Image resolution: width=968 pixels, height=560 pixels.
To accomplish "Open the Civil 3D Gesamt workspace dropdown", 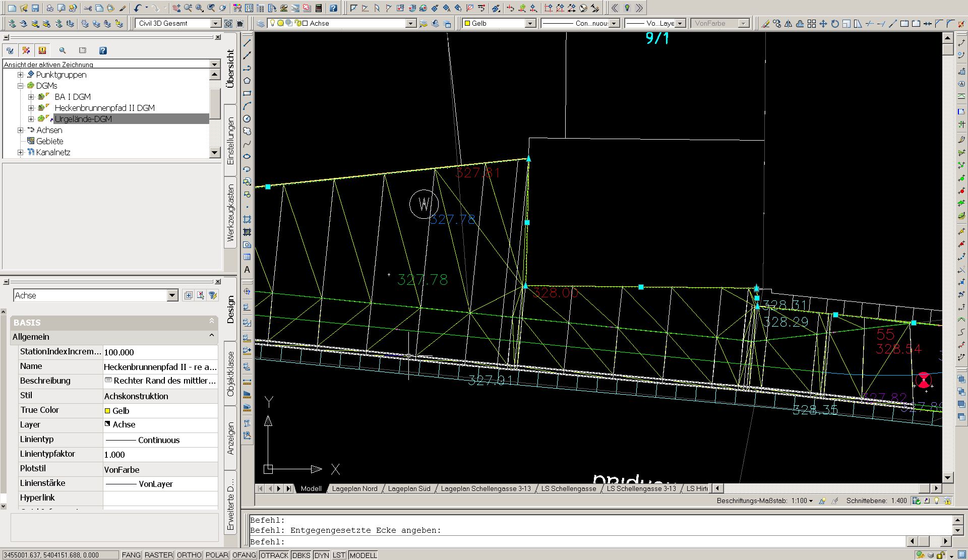I will (x=216, y=23).
